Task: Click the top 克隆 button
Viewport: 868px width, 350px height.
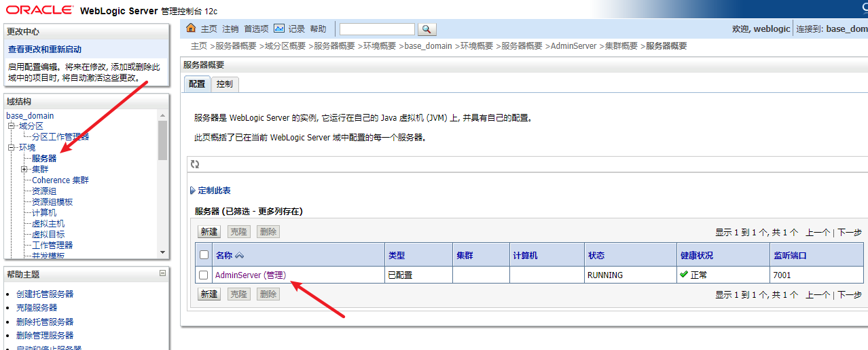Action: (x=238, y=231)
